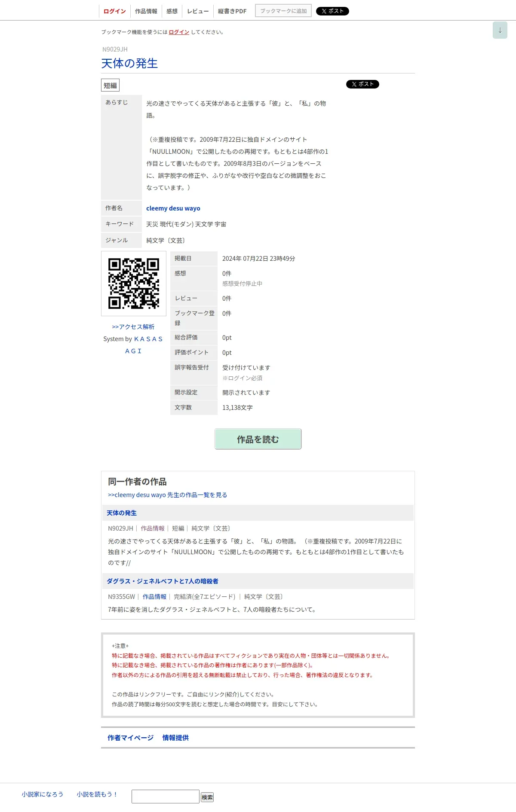
Task: Click the 短編 label badge
Action: pos(110,85)
